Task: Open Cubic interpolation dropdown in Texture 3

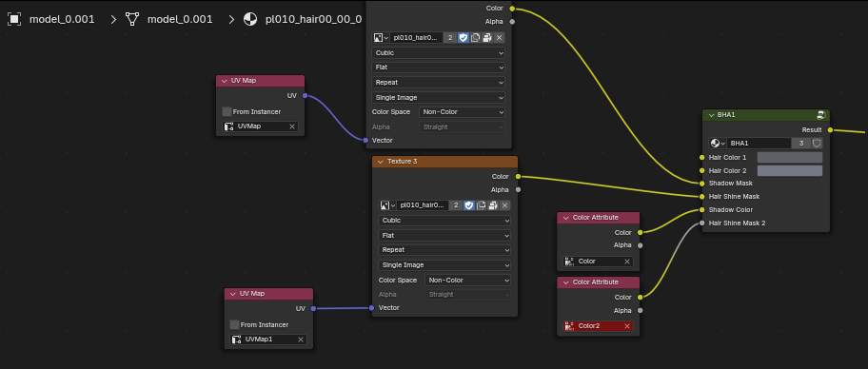Action: click(x=444, y=221)
